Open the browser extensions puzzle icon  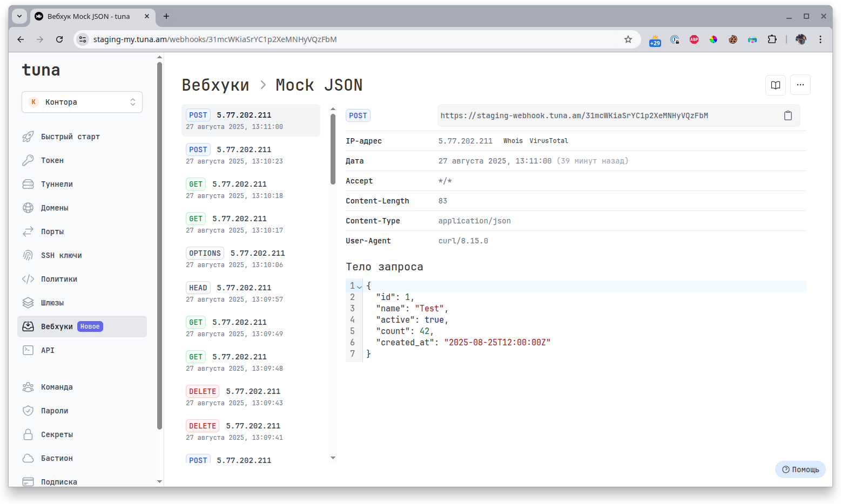tap(772, 39)
